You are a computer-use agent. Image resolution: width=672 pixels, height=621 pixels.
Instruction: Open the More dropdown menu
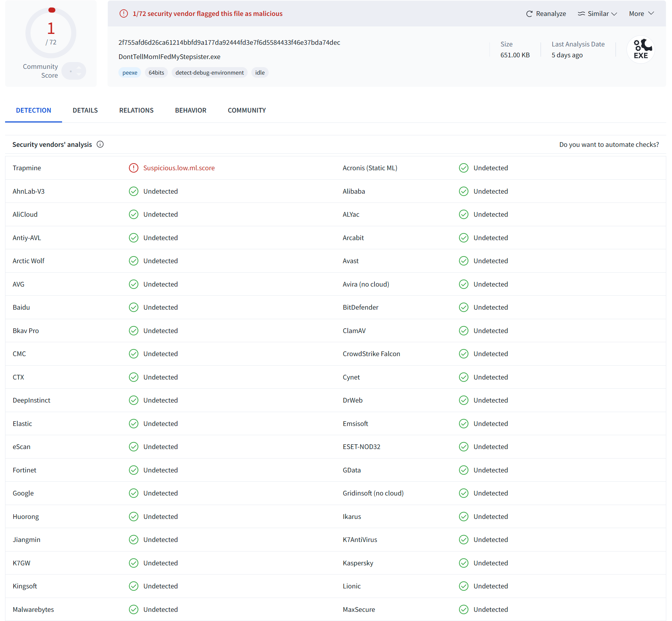641,14
